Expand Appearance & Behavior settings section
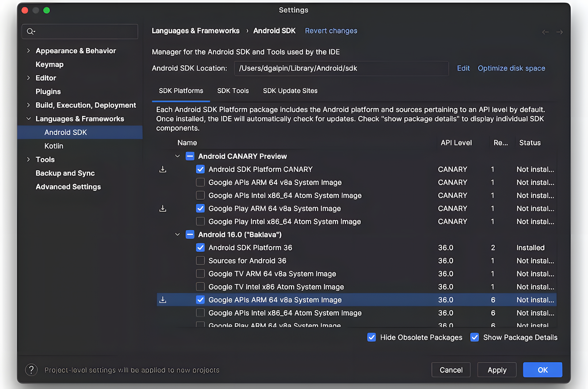 pyautogui.click(x=29, y=51)
